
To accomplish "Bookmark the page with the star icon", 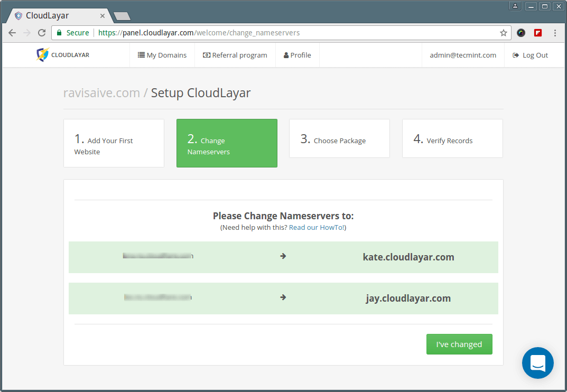I will [504, 33].
